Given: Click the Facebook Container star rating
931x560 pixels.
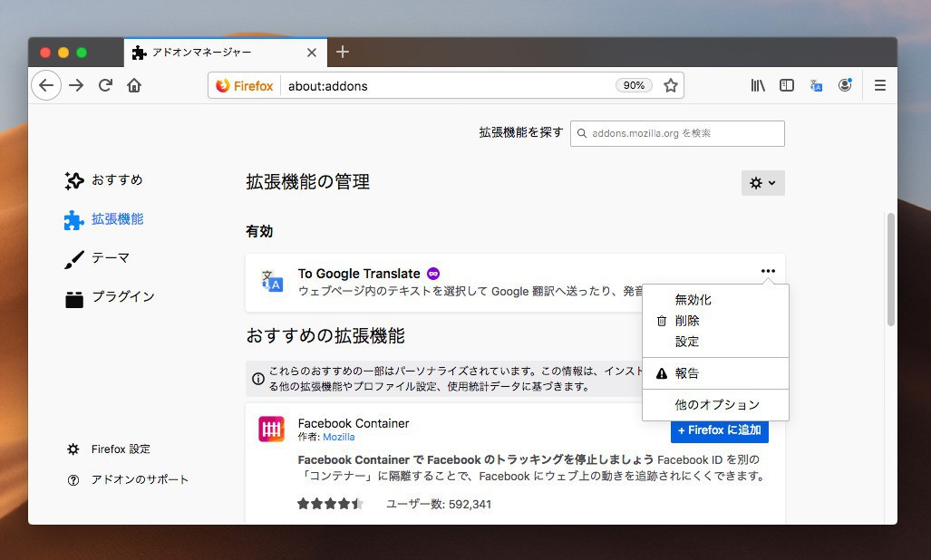Looking at the screenshot, I should pos(330,504).
